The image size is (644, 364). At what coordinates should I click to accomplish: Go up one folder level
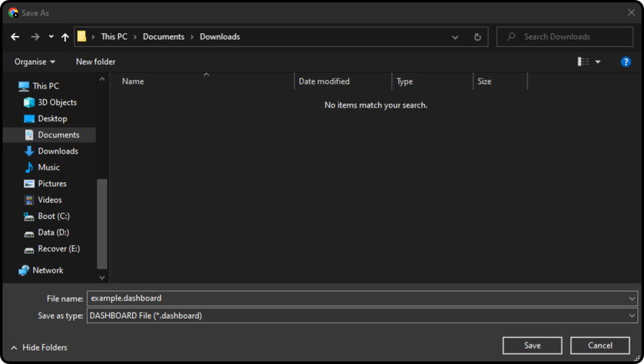pyautogui.click(x=65, y=37)
